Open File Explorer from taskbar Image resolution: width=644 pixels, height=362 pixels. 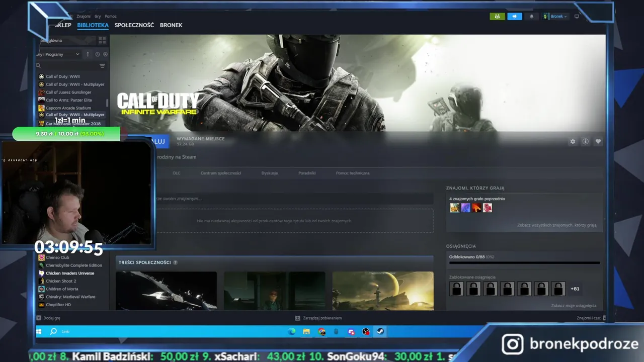(x=306, y=331)
